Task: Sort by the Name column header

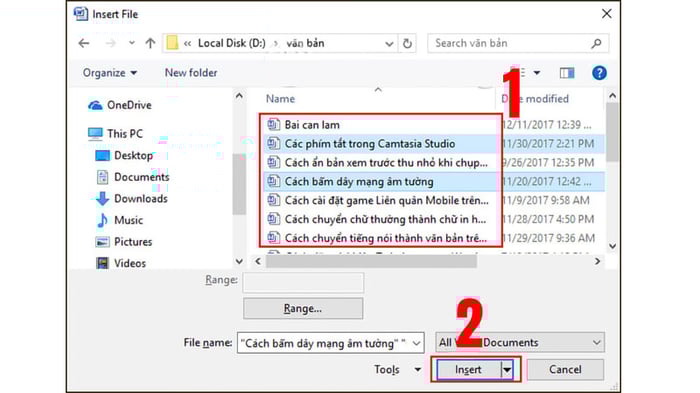Action: click(280, 99)
